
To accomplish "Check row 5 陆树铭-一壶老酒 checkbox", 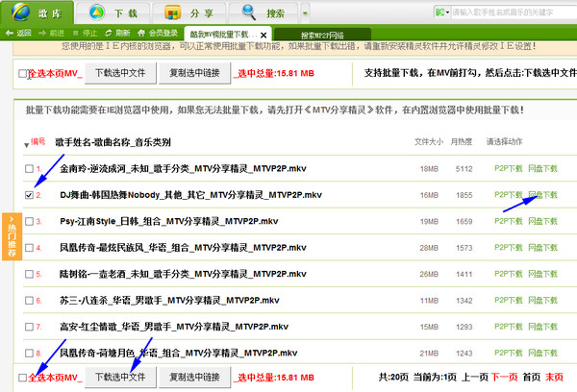I will (29, 274).
